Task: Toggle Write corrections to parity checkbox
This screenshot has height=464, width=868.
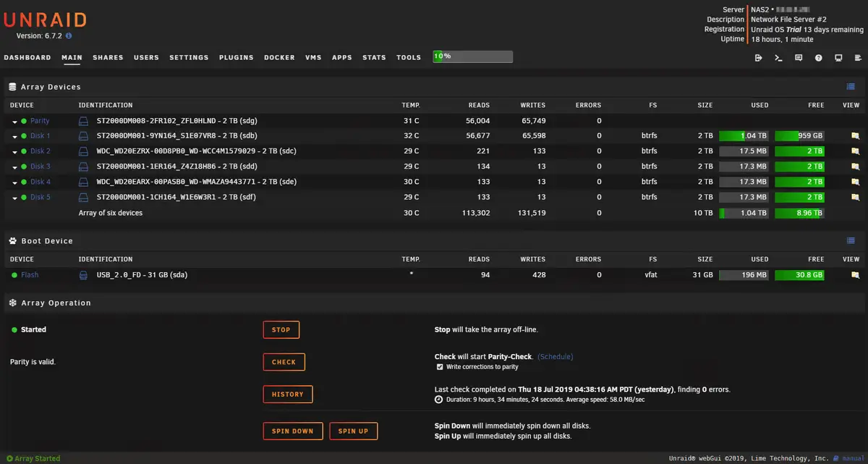Action: point(440,367)
